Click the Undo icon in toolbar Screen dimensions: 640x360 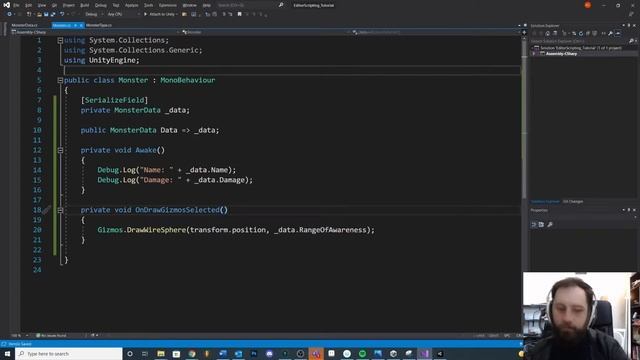[62, 14]
